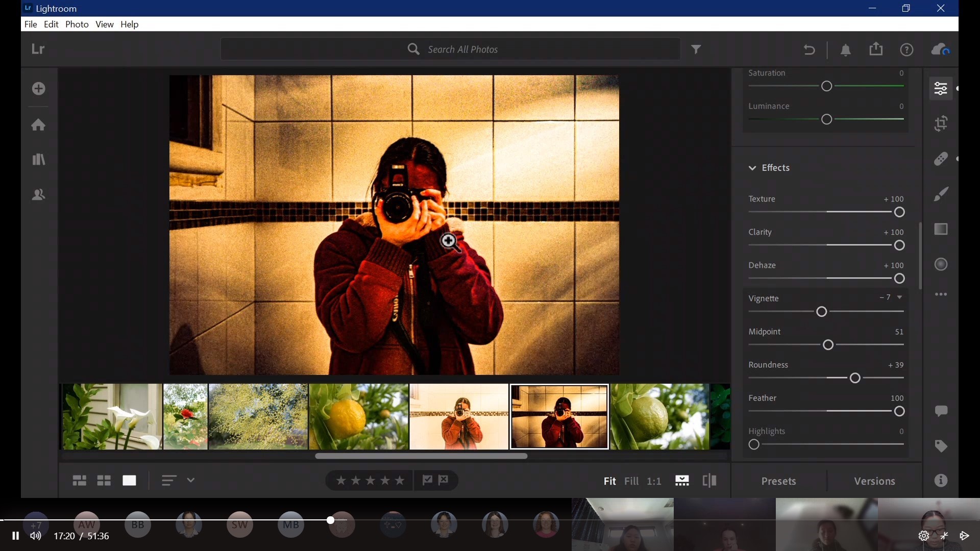Open the View menu
This screenshot has width=980, height=551.
click(105, 24)
